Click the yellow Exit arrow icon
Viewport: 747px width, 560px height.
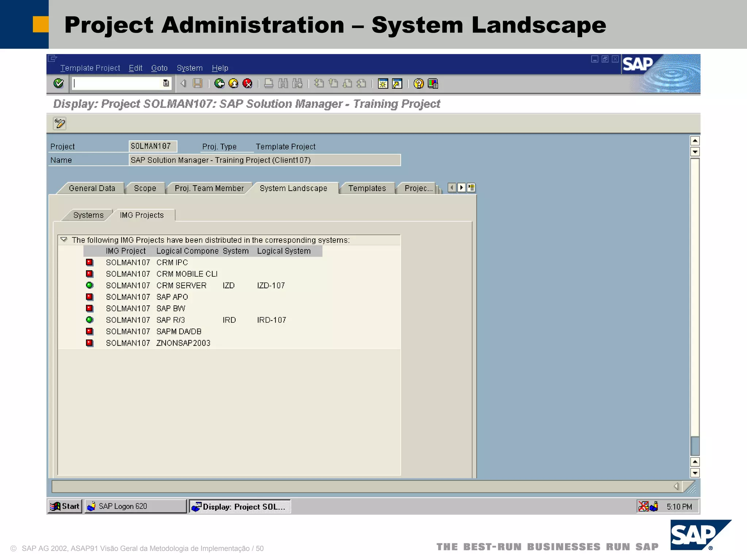coord(233,83)
